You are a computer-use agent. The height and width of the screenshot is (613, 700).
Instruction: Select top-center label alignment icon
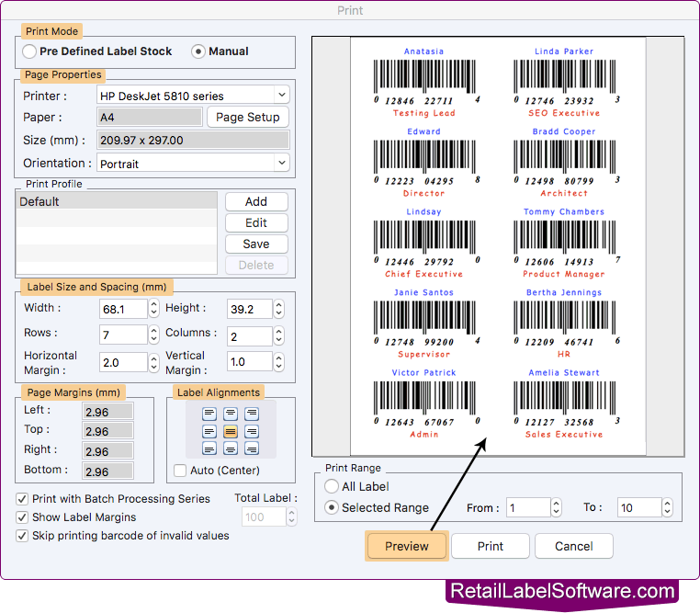231,414
